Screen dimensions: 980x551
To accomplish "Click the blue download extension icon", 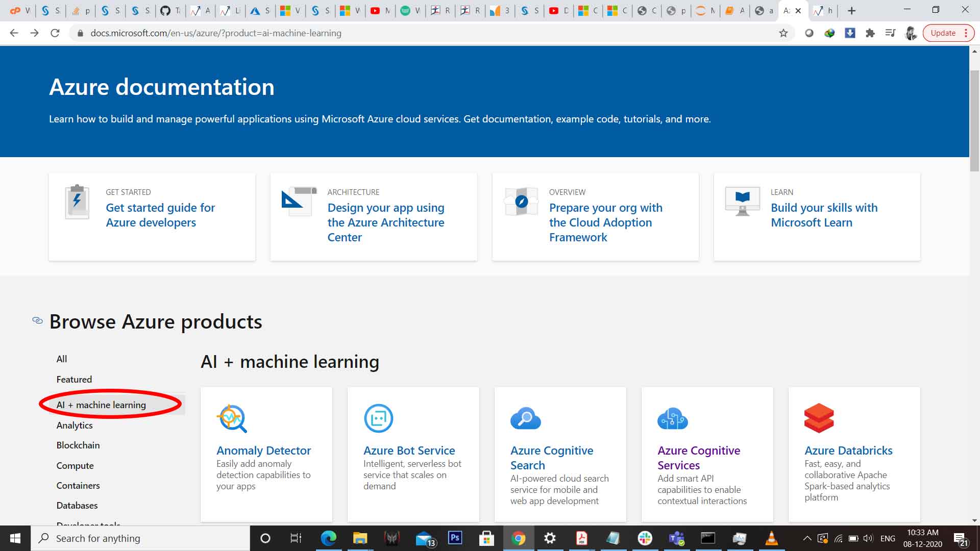I will (850, 33).
